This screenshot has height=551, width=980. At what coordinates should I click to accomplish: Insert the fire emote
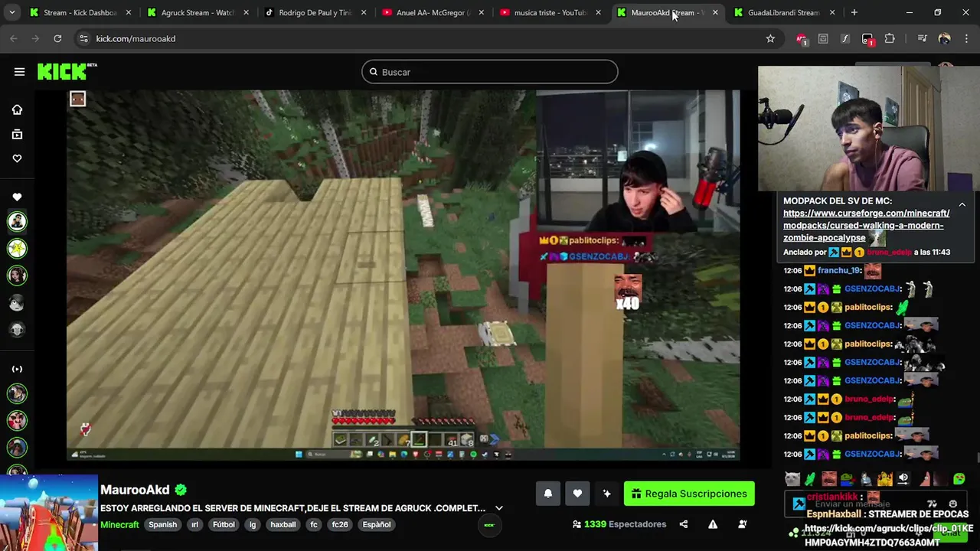click(x=884, y=480)
